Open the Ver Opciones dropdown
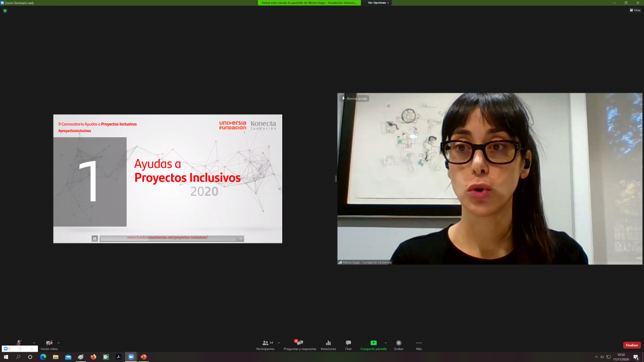Screen dimensions: 644x362 [378, 3]
